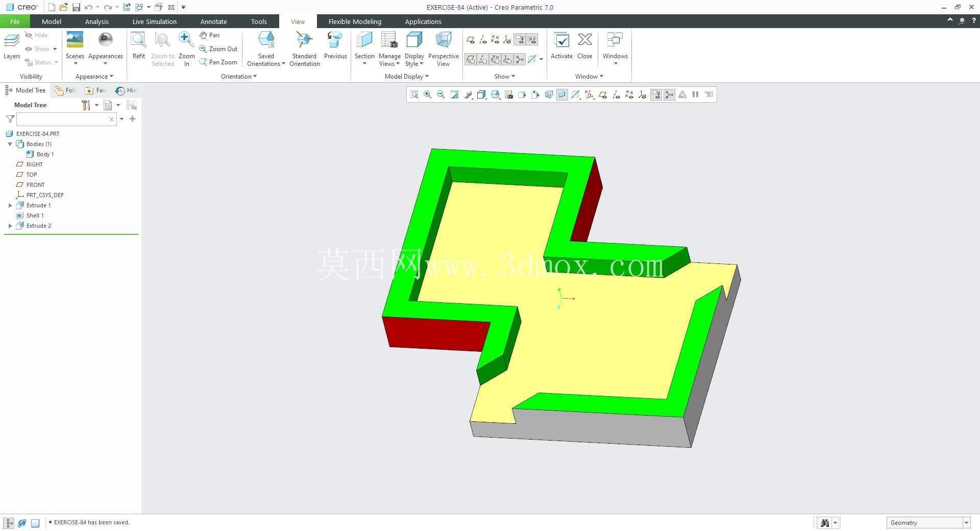980x531 pixels.
Task: Click the View Manager camera icon
Action: point(509,94)
